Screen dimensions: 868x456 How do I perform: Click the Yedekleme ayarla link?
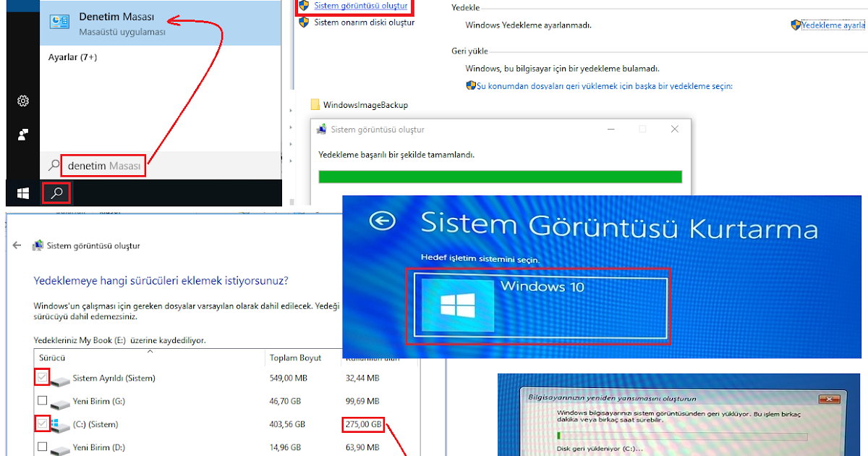[833, 25]
